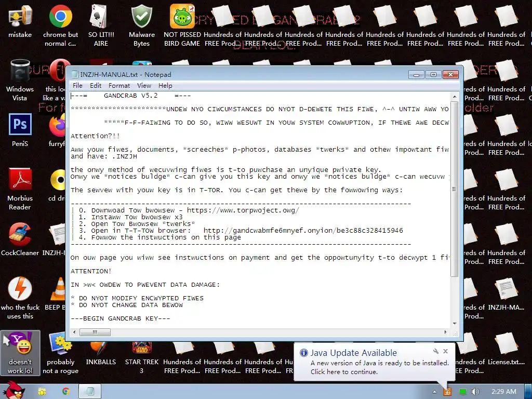This screenshot has width=532, height=399.
Task: Open the volume speaker tray icon
Action: pyautogui.click(x=475, y=392)
